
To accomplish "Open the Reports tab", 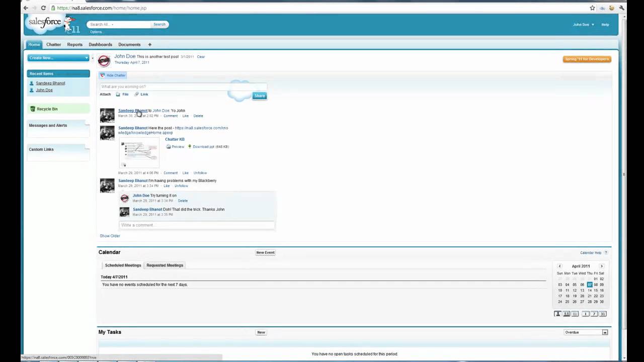I will click(75, 45).
